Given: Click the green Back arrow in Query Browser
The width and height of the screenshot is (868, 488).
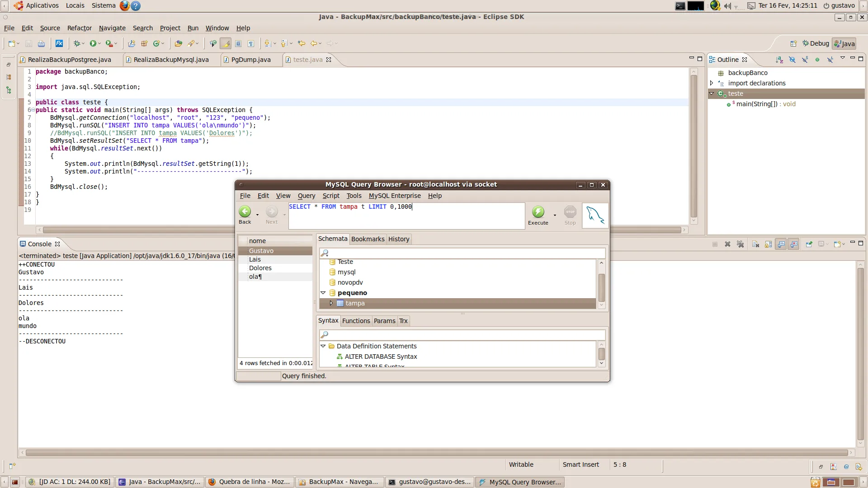Looking at the screenshot, I should click(x=245, y=211).
